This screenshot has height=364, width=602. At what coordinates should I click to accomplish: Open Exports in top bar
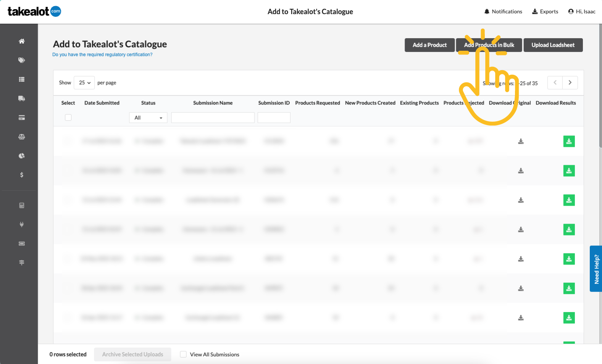tap(545, 11)
